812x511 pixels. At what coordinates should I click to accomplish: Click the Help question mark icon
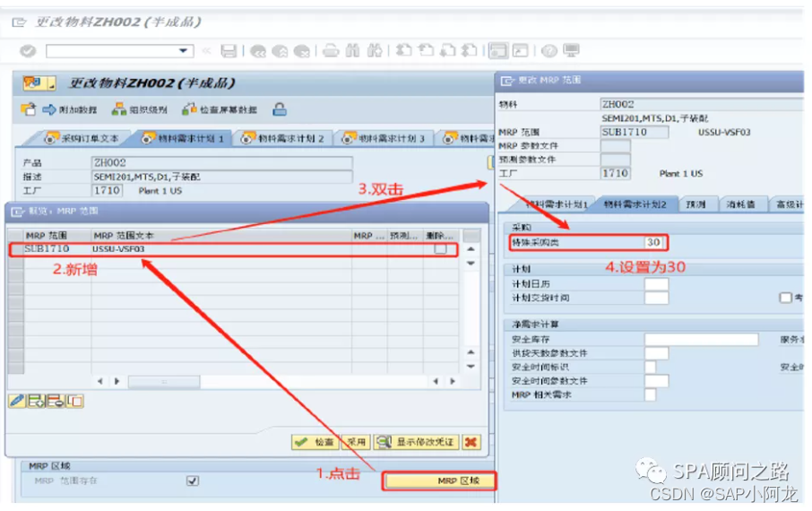pos(549,51)
